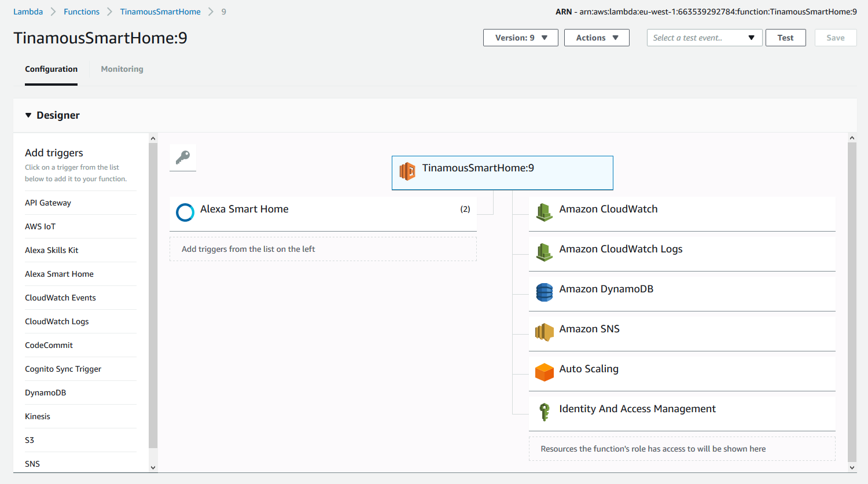This screenshot has width=868, height=484.
Task: Open the Actions dropdown menu
Action: pos(597,38)
